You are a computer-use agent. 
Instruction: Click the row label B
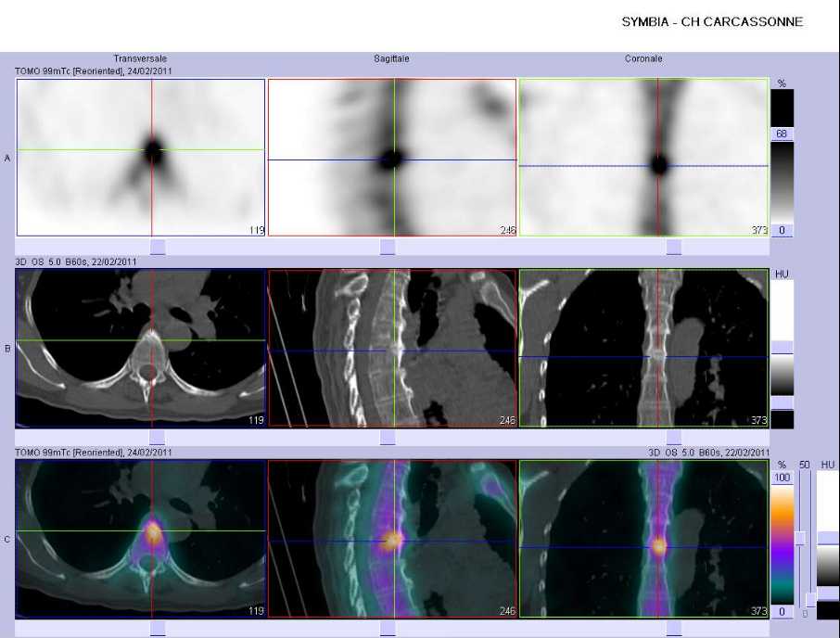(7, 349)
